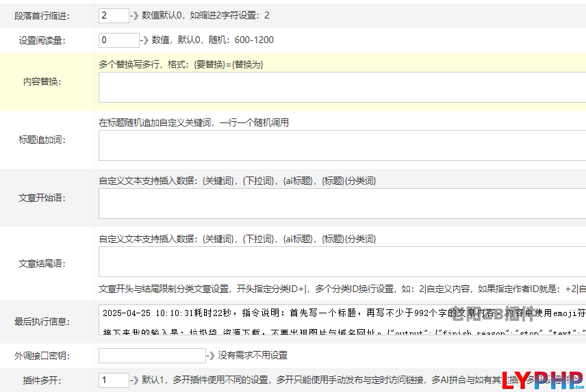586x392 pixels.
Task: Click the 最后执行信息 log text box
Action: tap(342, 320)
